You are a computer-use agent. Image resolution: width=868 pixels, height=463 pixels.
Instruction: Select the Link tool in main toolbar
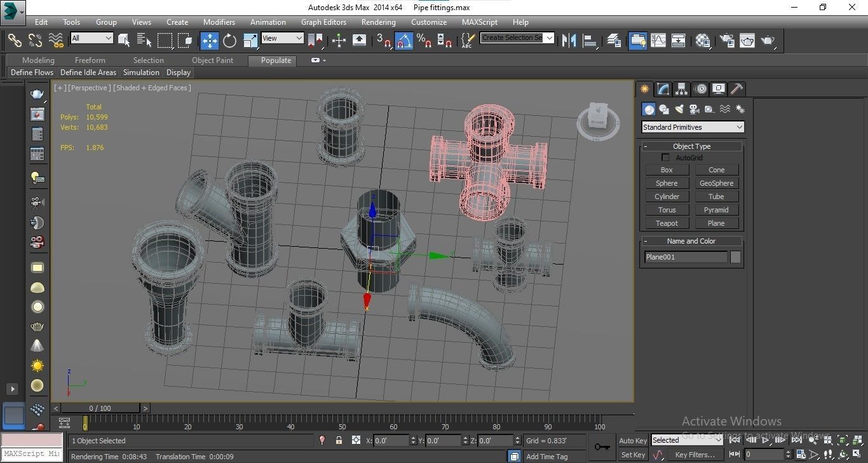(x=15, y=41)
